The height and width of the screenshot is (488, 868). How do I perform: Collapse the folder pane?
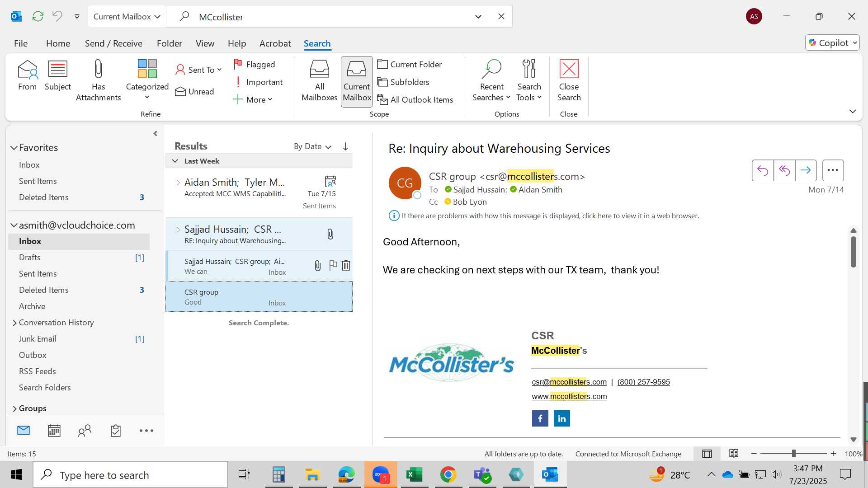tap(155, 134)
